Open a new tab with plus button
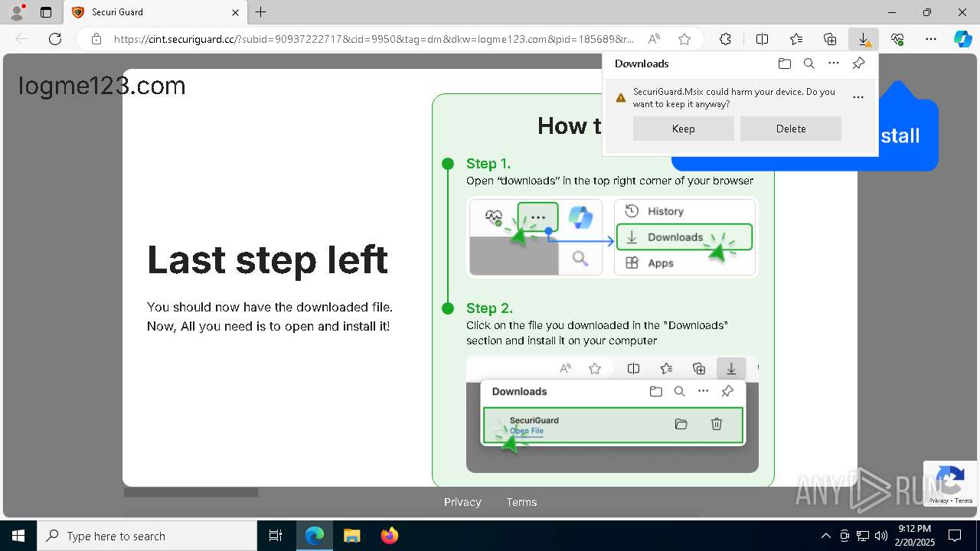 tap(261, 12)
